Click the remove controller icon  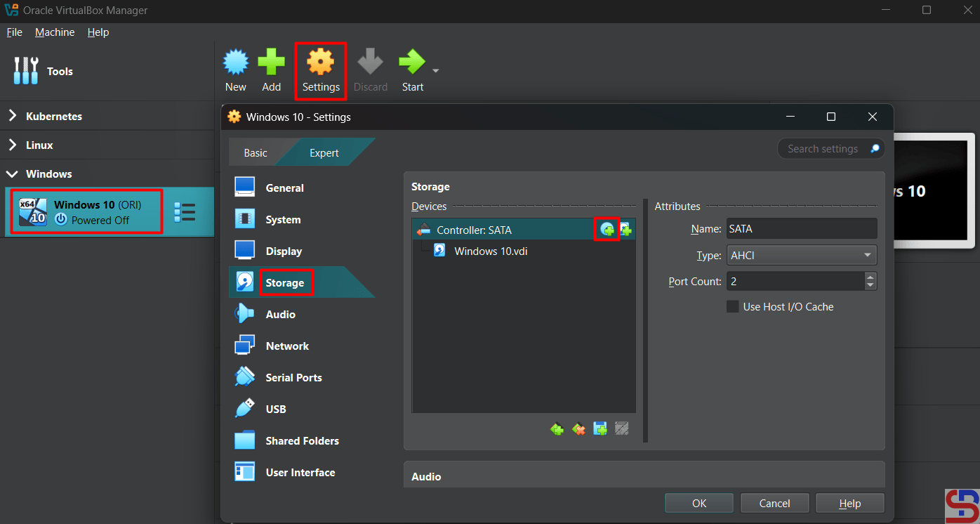[x=578, y=428]
